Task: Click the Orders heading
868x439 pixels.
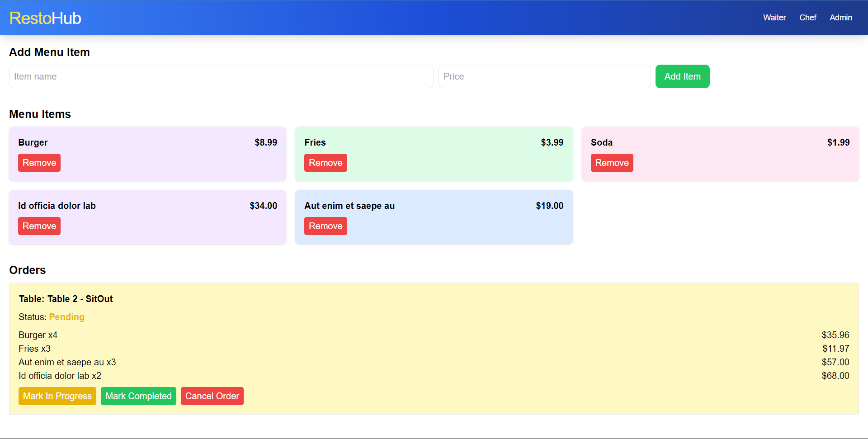Action: pyautogui.click(x=28, y=270)
